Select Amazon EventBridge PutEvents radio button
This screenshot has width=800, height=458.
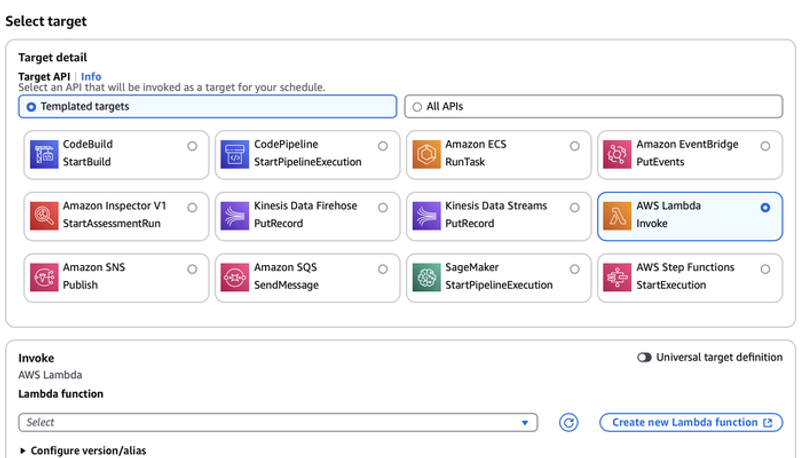(765, 146)
